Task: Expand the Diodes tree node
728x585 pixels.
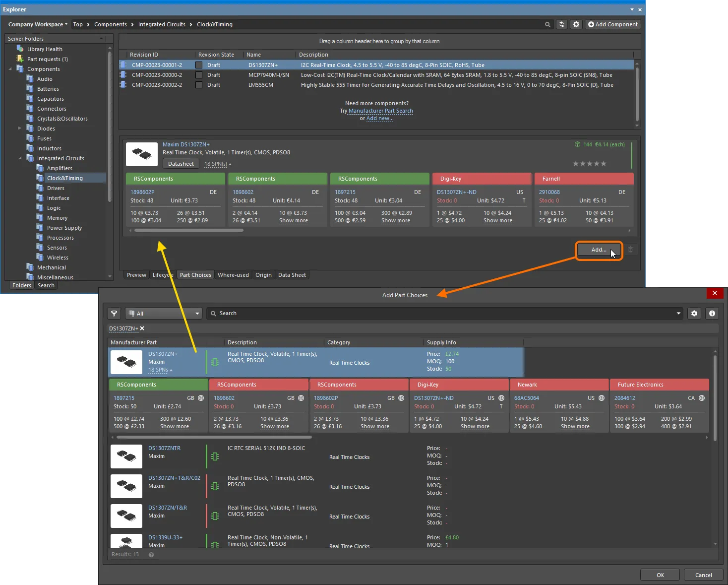Action: click(20, 129)
